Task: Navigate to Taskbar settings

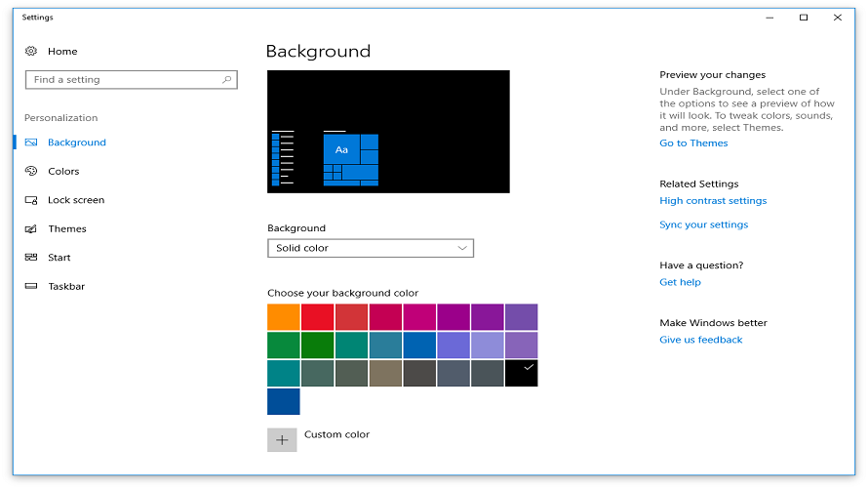Action: click(66, 286)
